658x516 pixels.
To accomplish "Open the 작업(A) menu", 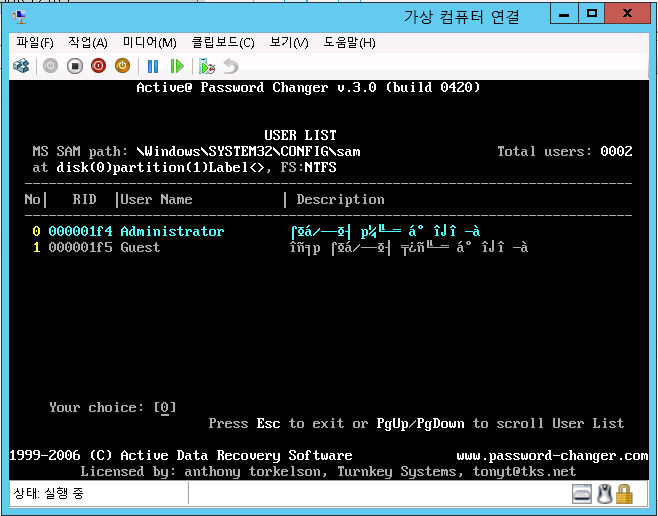I will (x=88, y=43).
